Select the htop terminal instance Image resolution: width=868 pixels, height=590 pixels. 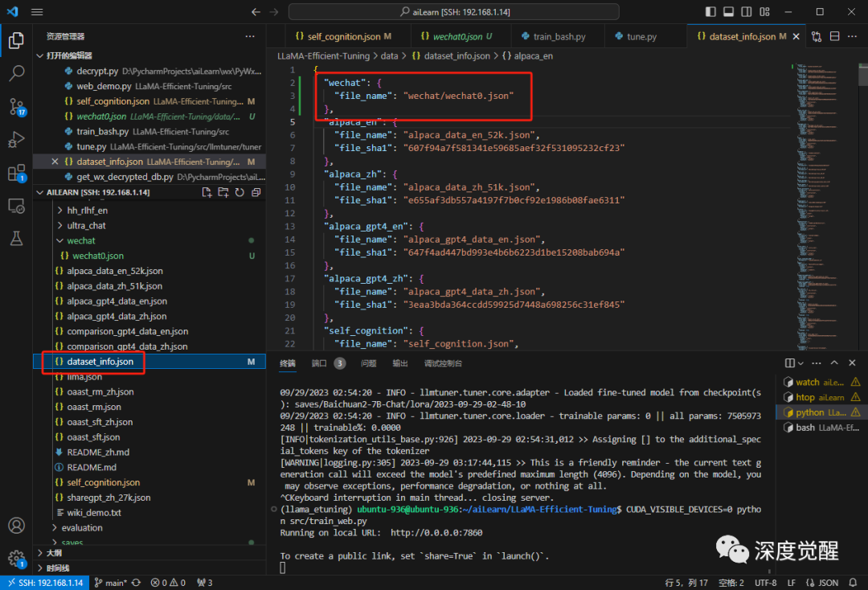coord(821,397)
